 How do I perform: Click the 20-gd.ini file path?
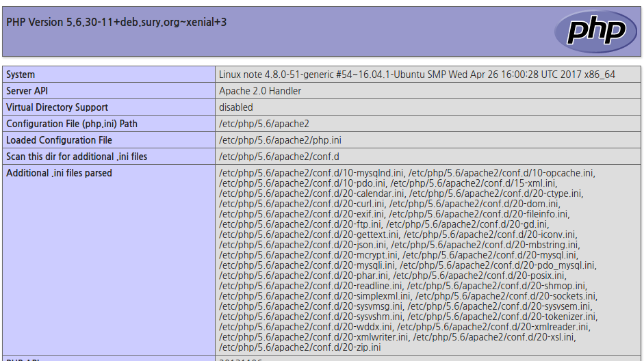coord(466,224)
